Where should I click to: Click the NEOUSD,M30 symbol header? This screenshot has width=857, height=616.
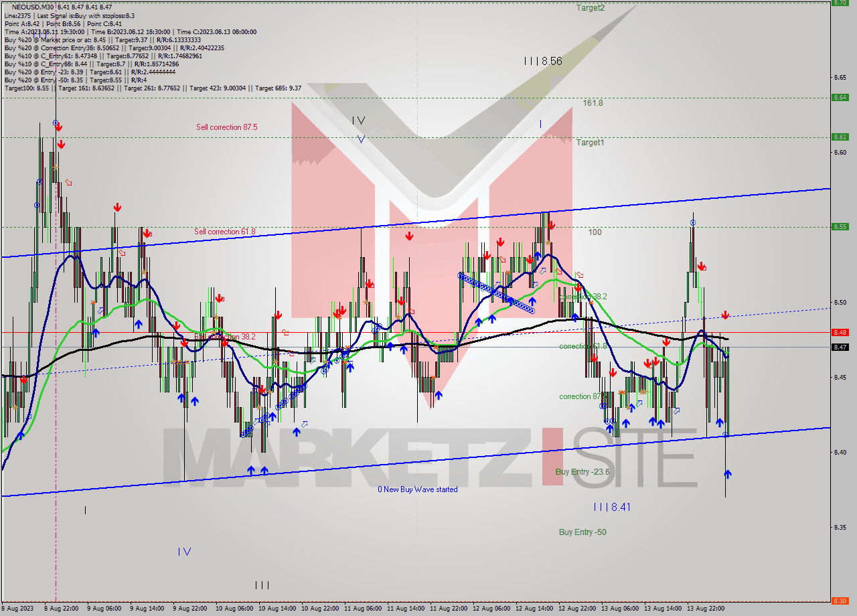(x=33, y=7)
